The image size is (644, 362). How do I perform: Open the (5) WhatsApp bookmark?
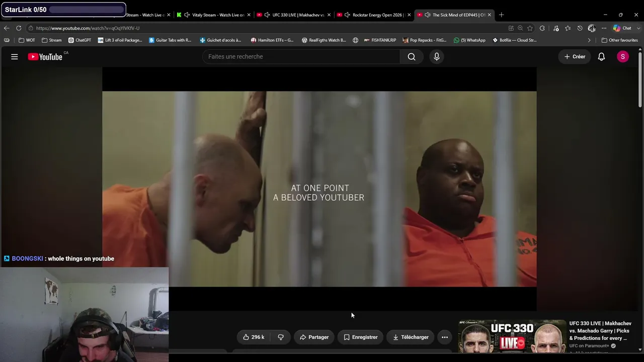[x=470, y=40]
